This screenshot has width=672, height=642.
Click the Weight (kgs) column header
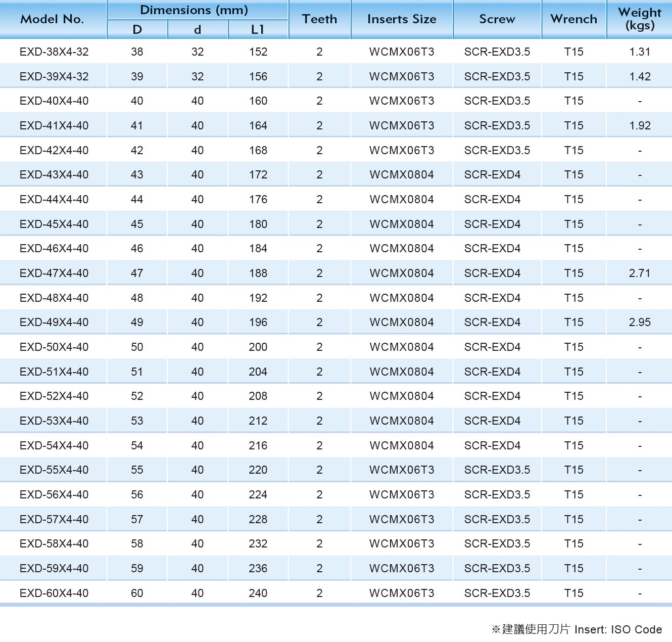click(639, 19)
